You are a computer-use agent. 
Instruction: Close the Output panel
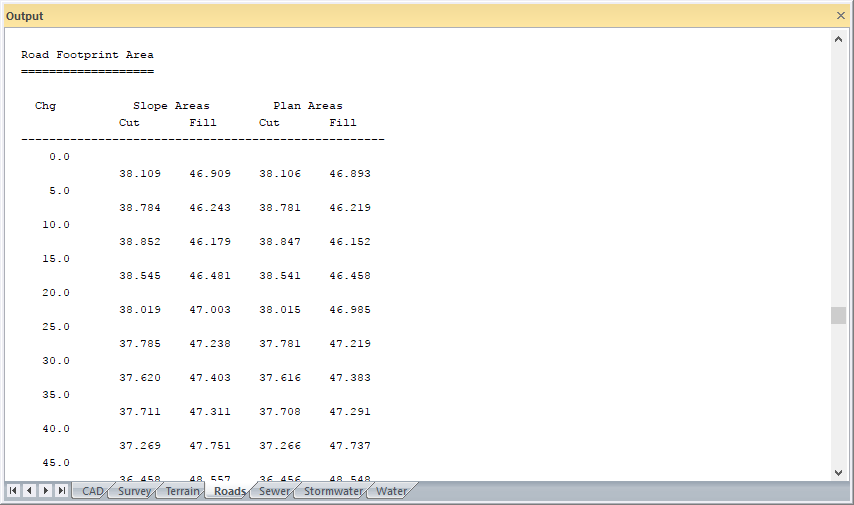(x=840, y=16)
